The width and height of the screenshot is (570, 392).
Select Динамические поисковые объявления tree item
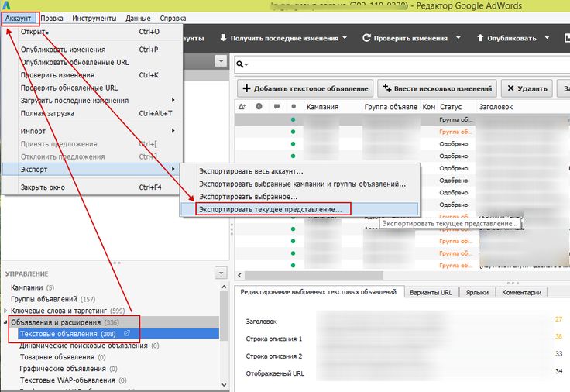coord(89,346)
